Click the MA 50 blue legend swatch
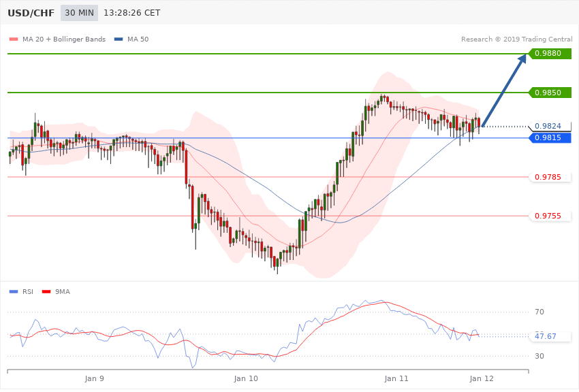 119,39
